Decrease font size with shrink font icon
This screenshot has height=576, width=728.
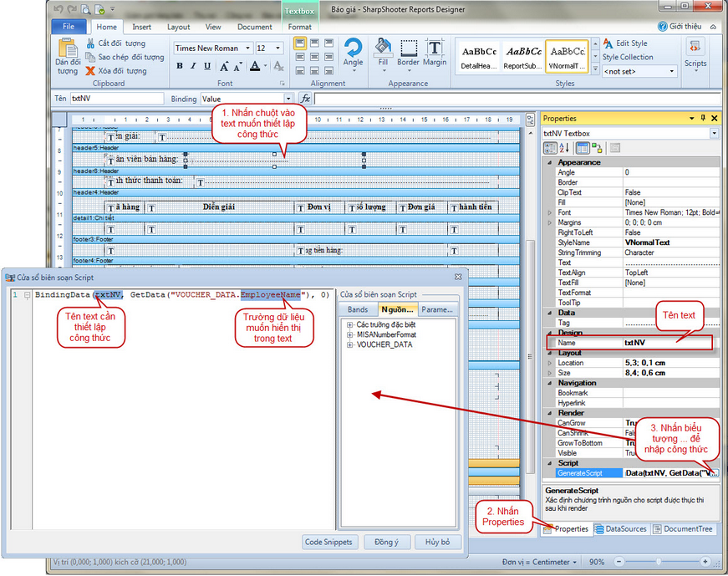[237, 66]
